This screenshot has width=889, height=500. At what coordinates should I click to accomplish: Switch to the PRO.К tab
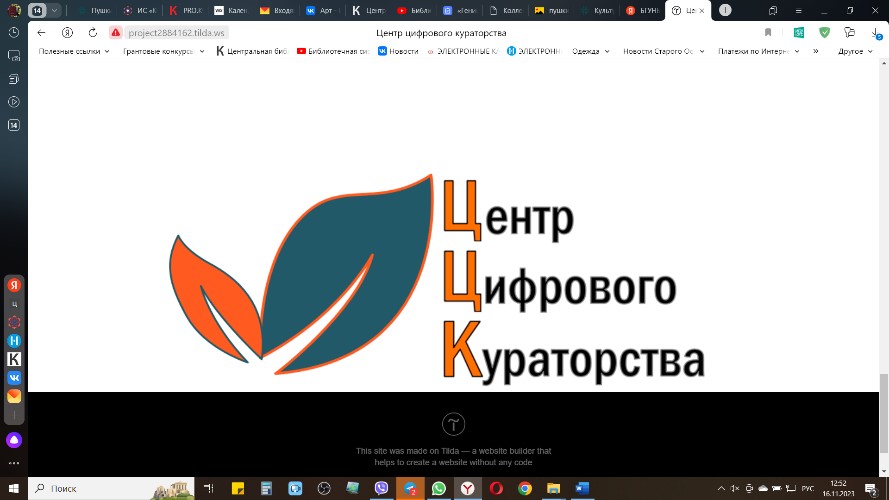click(x=187, y=10)
